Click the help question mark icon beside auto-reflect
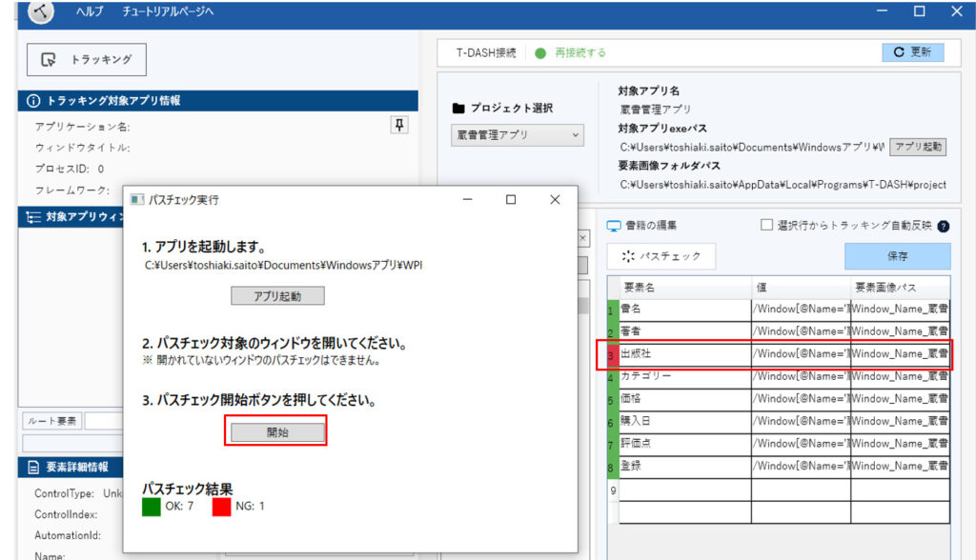Screen dimensions: 976x560 click(x=944, y=226)
